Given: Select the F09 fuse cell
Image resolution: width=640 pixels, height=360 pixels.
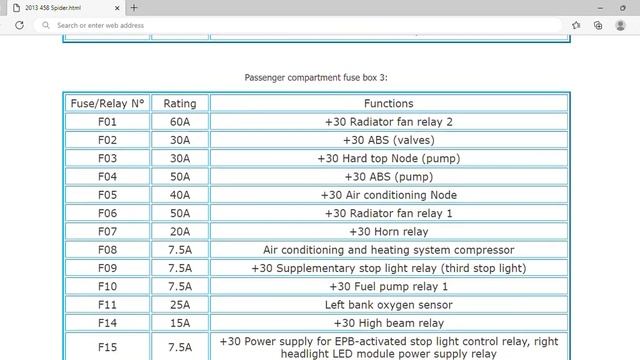Looking at the screenshot, I should (x=107, y=268).
